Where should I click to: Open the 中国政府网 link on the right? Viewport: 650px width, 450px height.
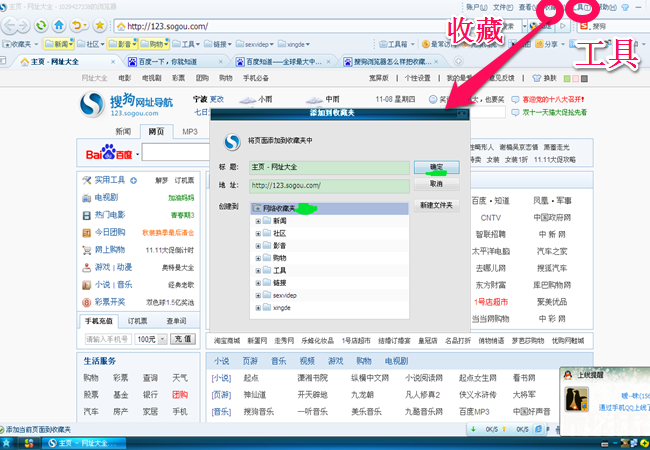[552, 218]
